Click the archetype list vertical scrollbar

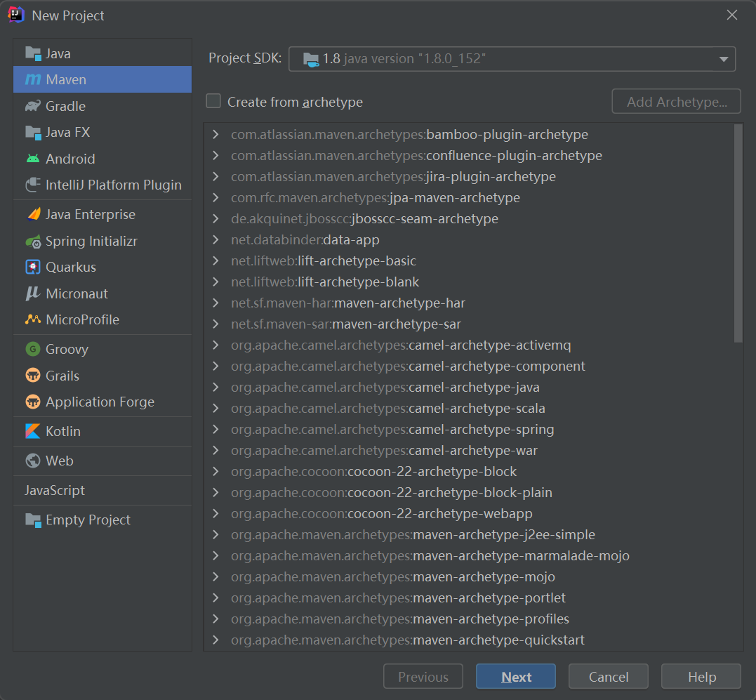pyautogui.click(x=738, y=233)
